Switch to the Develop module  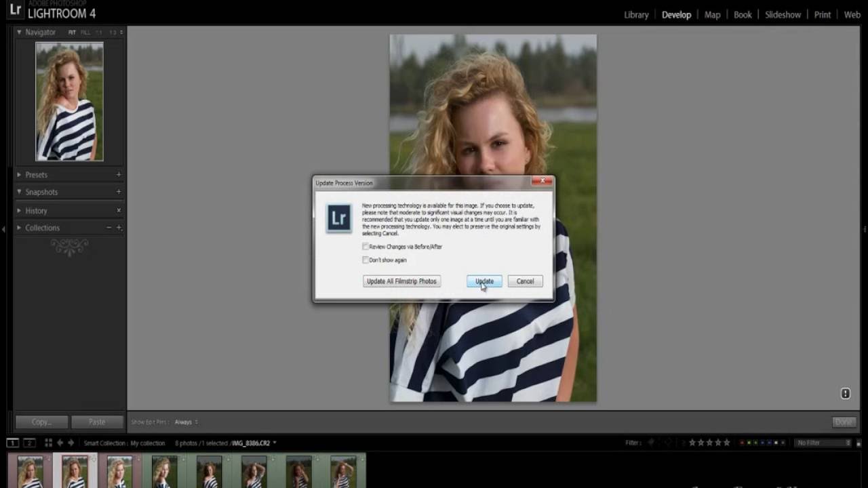pyautogui.click(x=676, y=15)
